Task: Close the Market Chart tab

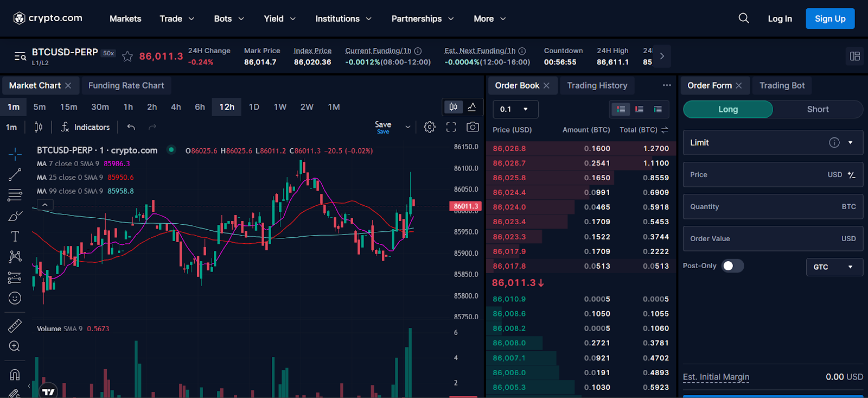Action: 68,85
